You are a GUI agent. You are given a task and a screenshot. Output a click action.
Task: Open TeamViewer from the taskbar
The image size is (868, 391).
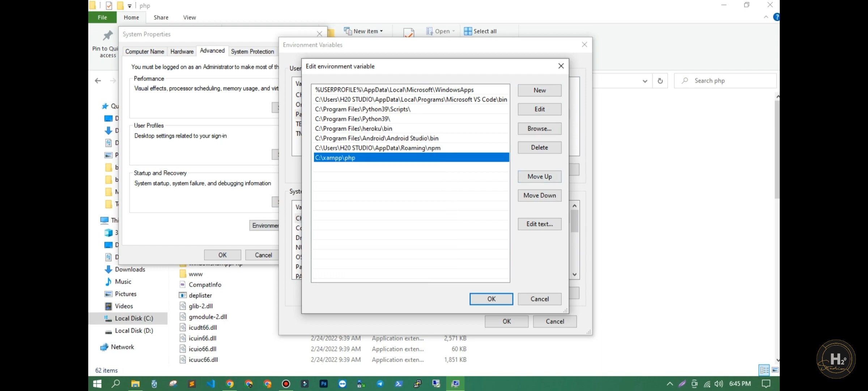[x=342, y=384]
